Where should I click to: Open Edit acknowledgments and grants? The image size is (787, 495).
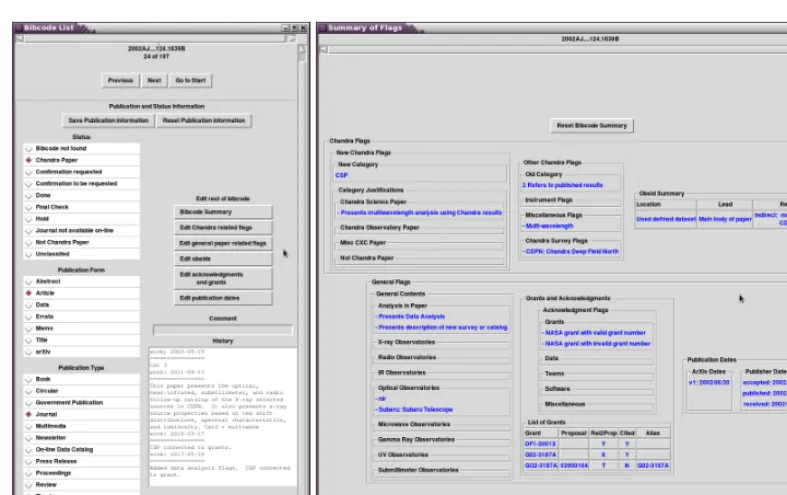(223, 278)
